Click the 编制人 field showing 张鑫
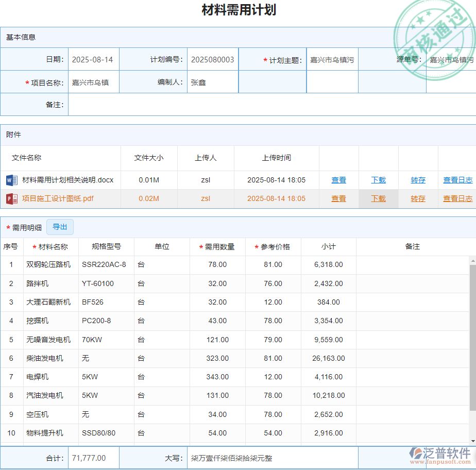The height and width of the screenshot is (470, 476). pyautogui.click(x=212, y=82)
